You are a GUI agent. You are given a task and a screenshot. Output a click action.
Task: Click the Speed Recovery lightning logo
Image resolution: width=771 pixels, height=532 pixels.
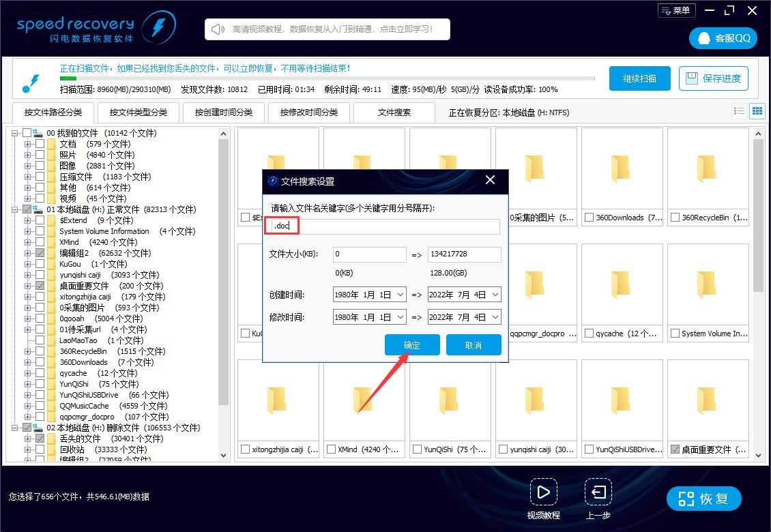point(158,27)
